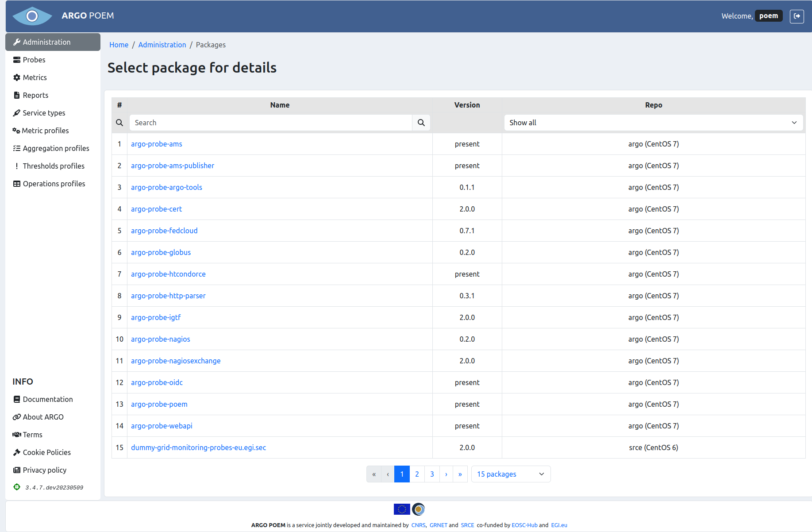Select the Metric profiles icon

tap(17, 130)
